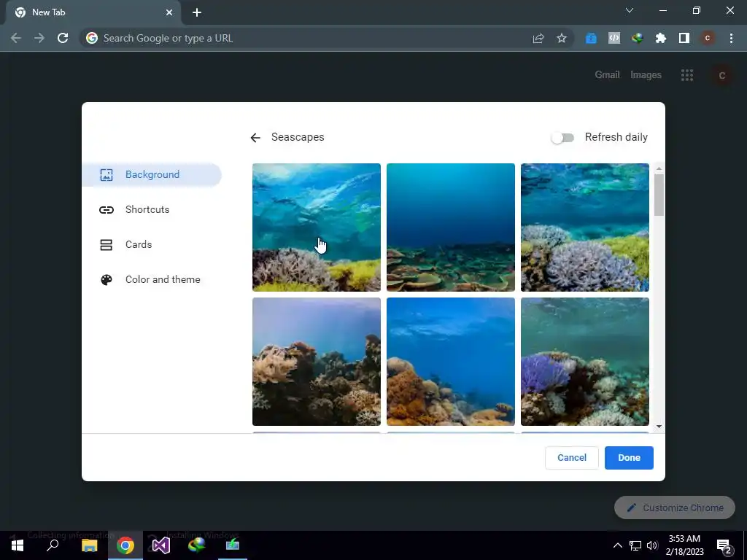This screenshot has height=560, width=747.
Task: Click the Done button
Action: pyautogui.click(x=629, y=458)
